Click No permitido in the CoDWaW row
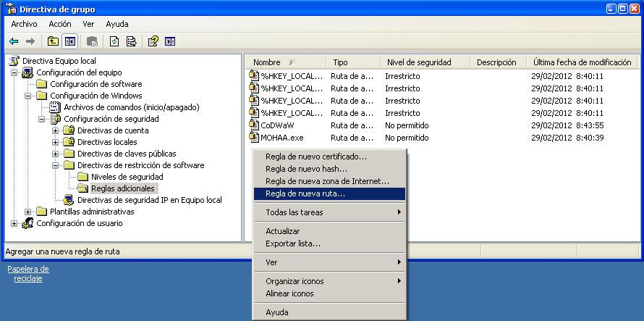This screenshot has height=321, width=644. (407, 125)
